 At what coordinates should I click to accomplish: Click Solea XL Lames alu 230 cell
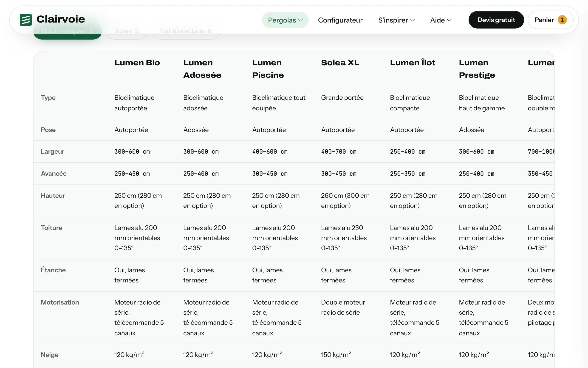click(344, 238)
